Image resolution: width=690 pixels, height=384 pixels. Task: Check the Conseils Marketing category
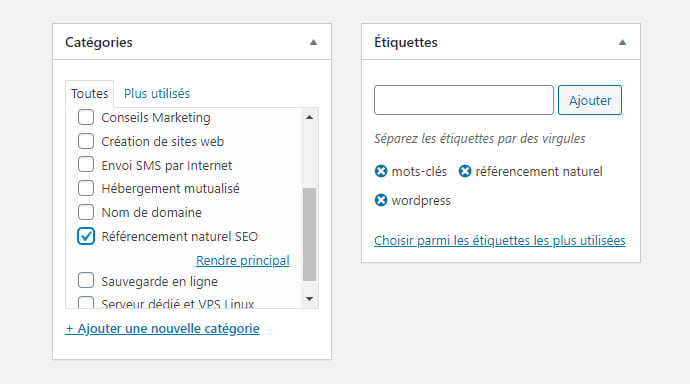[86, 117]
